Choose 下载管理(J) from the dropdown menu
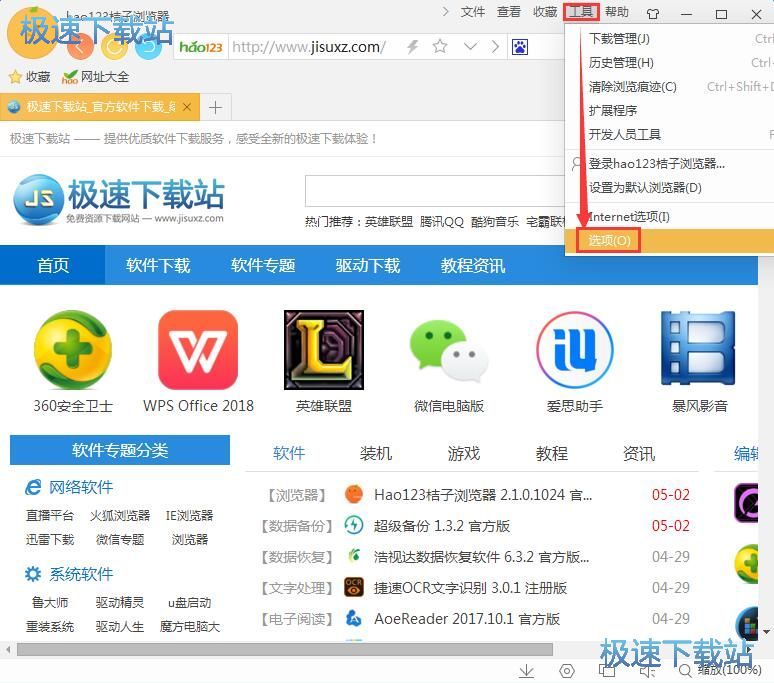 tap(669, 38)
